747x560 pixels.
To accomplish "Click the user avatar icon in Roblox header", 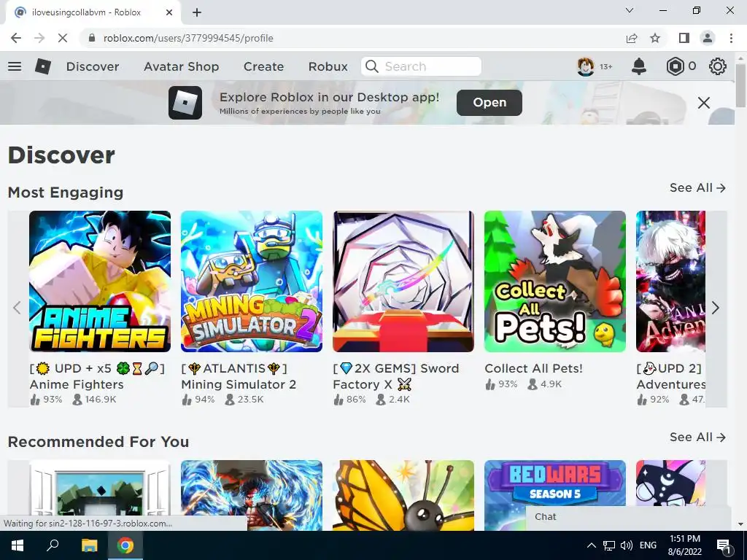I will pyautogui.click(x=585, y=66).
